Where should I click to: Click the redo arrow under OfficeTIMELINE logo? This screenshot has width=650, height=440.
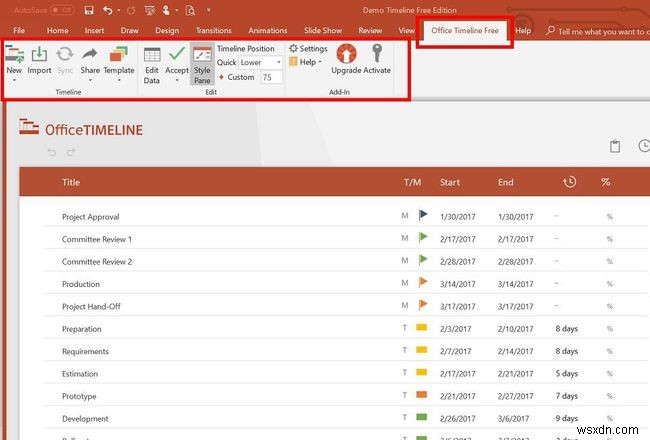pos(71,152)
